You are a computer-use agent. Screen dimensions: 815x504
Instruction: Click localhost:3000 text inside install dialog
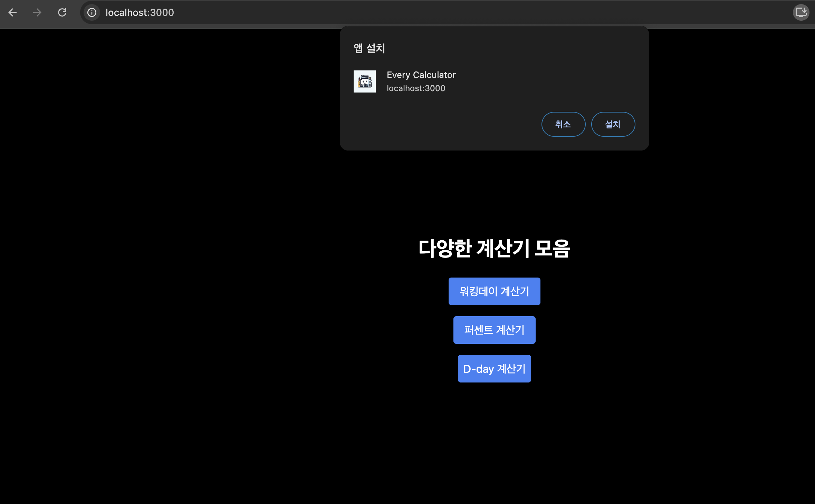tap(416, 88)
